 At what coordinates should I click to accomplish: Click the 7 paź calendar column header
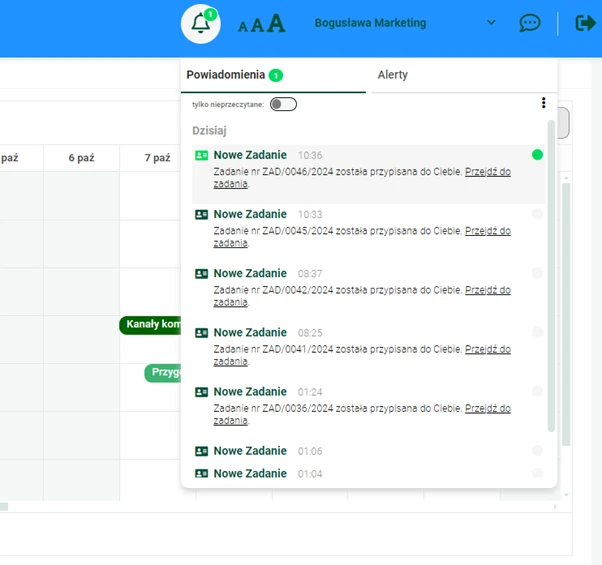coord(157,158)
